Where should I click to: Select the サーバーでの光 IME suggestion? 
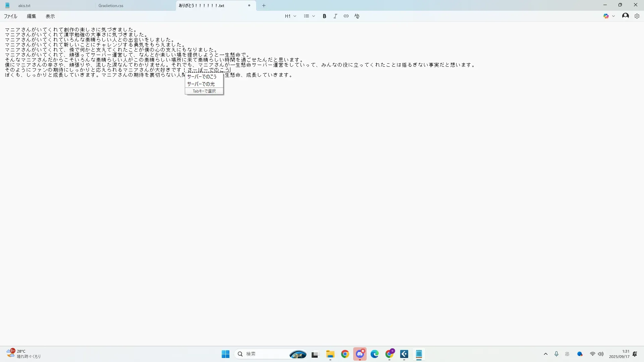tap(201, 84)
